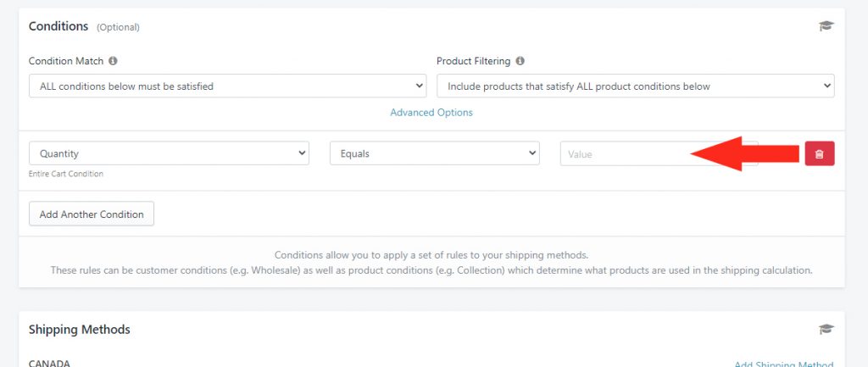Click info icon beside Product Filtering
The height and width of the screenshot is (367, 868).
(x=520, y=61)
